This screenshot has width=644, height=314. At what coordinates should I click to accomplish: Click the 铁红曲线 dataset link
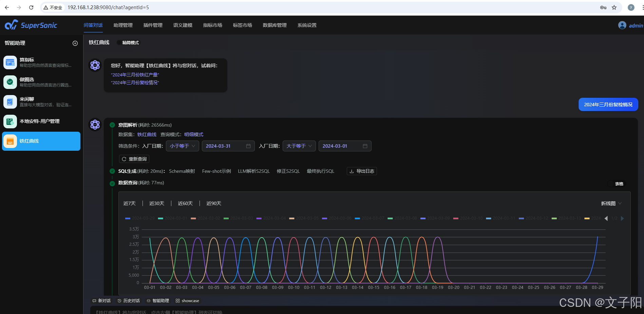[x=147, y=134]
